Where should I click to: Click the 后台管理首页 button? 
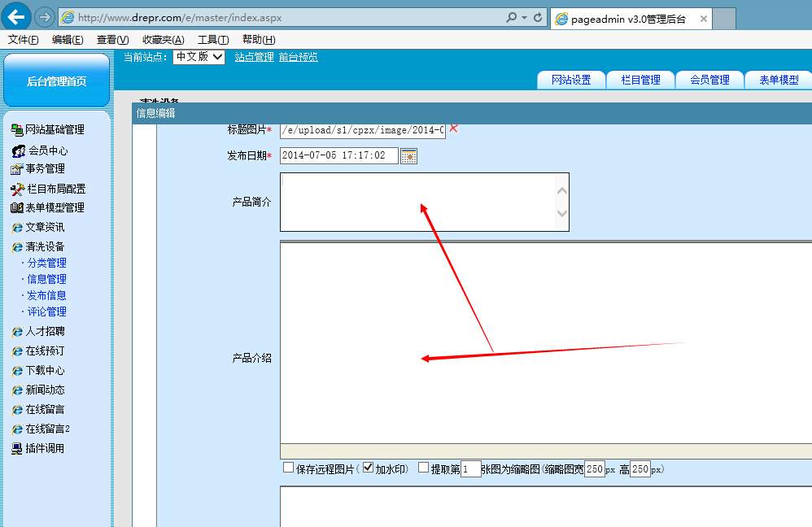pyautogui.click(x=56, y=81)
